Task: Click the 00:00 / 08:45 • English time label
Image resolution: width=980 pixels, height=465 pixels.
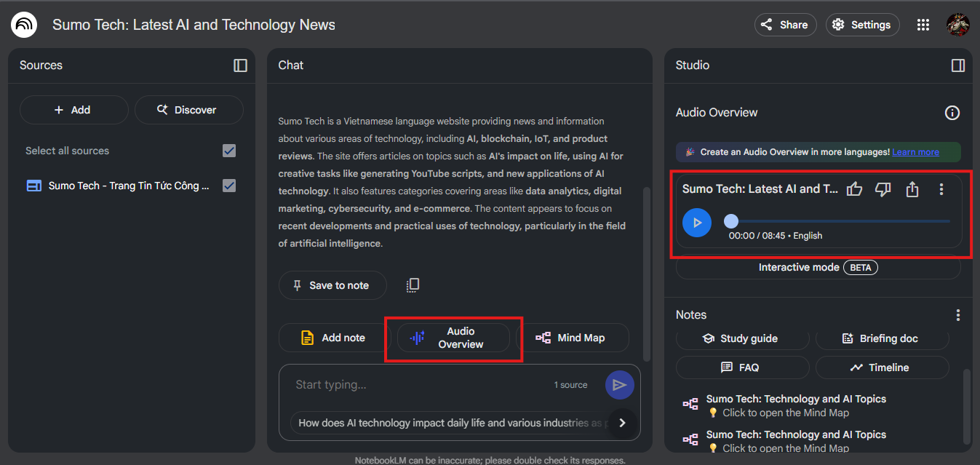Action: [x=776, y=236]
